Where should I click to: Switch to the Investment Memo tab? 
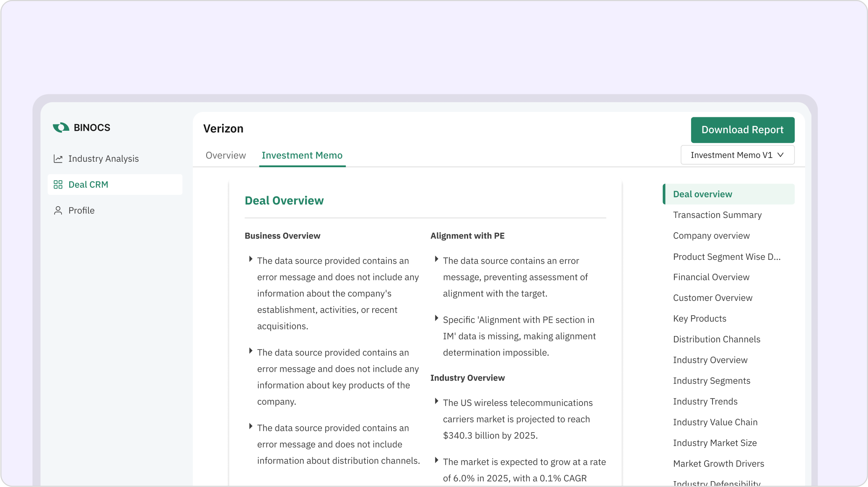302,155
